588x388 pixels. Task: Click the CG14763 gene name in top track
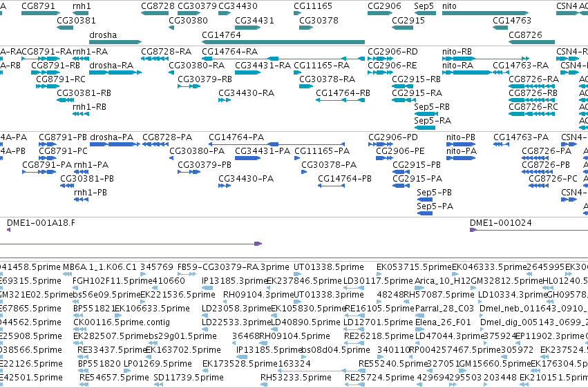click(x=512, y=20)
